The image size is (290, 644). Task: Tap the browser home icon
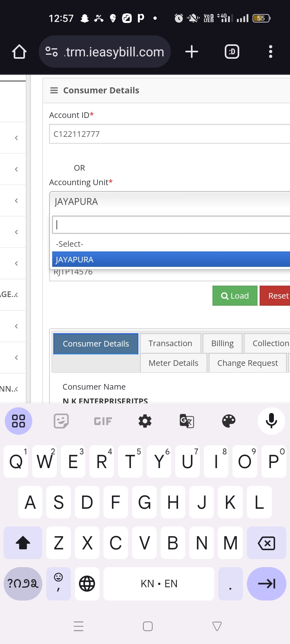(x=19, y=52)
